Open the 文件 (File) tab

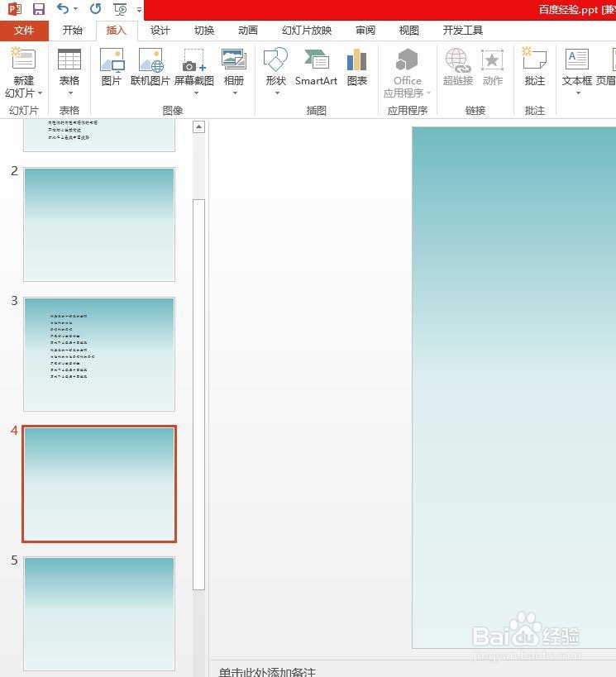pos(24,31)
